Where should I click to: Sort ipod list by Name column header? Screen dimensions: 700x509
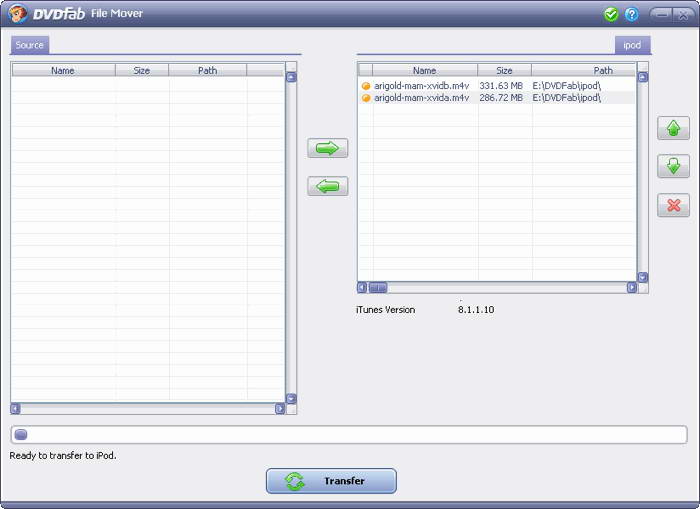tap(425, 70)
